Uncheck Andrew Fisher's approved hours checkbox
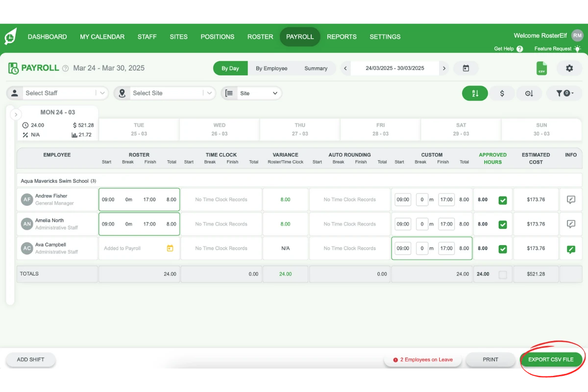 click(x=503, y=200)
